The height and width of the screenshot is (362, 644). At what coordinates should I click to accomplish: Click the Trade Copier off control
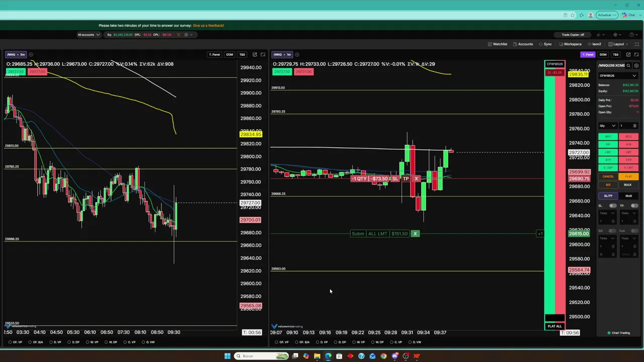click(573, 35)
